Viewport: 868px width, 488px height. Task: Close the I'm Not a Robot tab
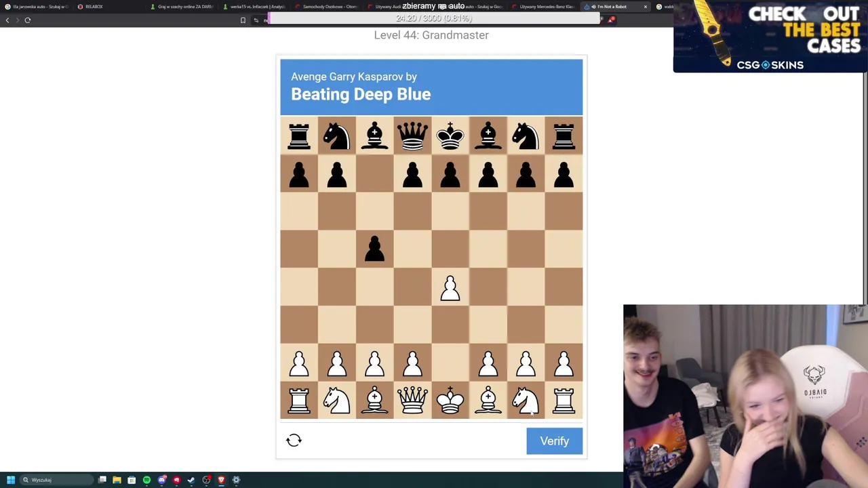[646, 7]
